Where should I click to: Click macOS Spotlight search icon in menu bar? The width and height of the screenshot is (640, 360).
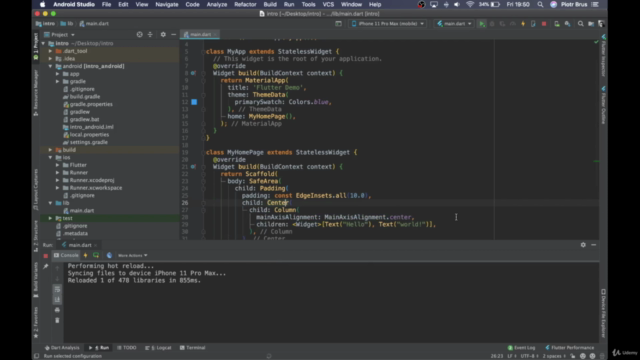540,4
